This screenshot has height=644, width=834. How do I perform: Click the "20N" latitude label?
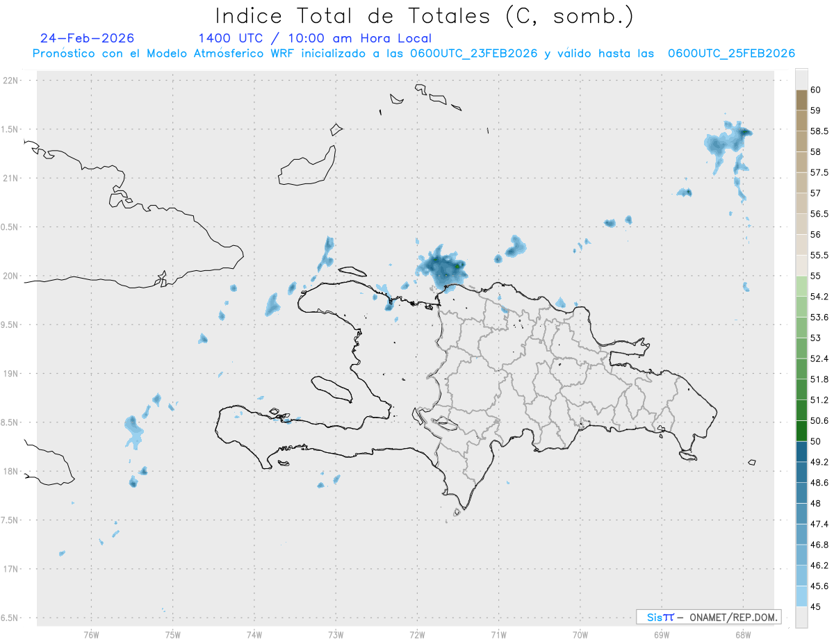10,276
